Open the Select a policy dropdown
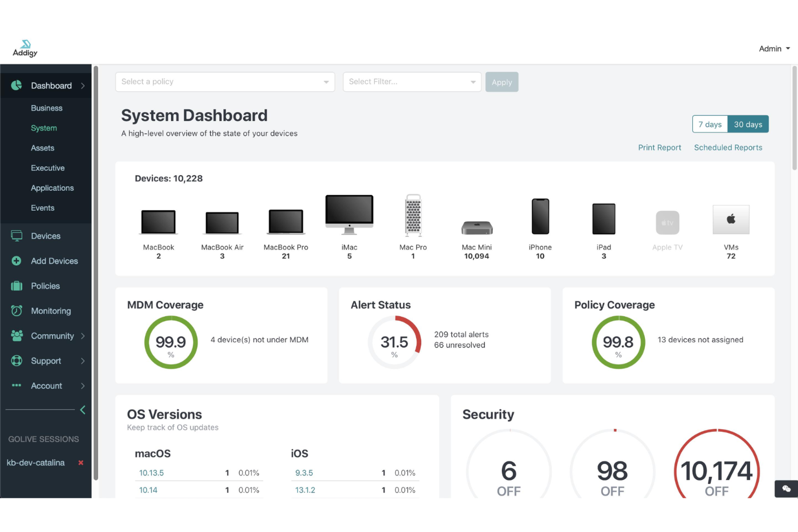The width and height of the screenshot is (798, 532). pyautogui.click(x=225, y=82)
